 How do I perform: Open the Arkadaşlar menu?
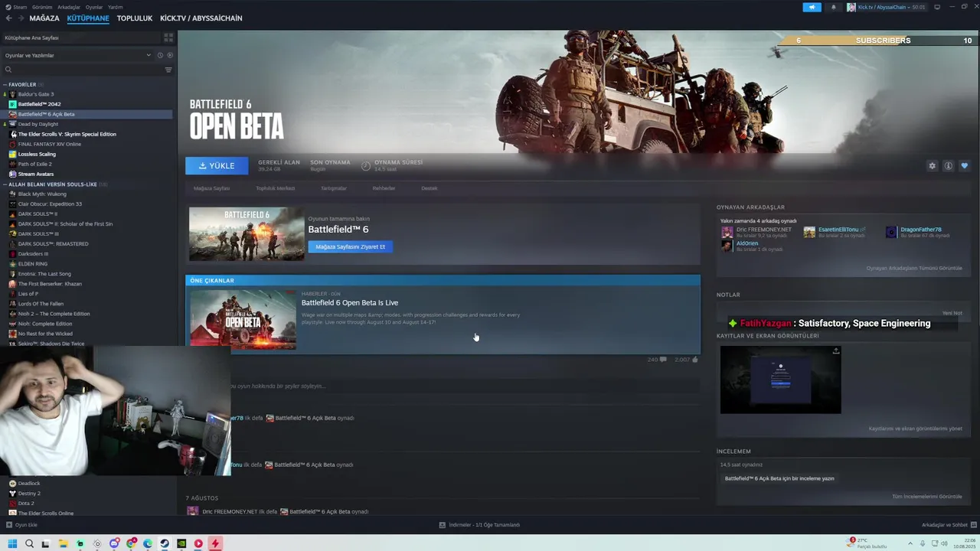tap(69, 7)
